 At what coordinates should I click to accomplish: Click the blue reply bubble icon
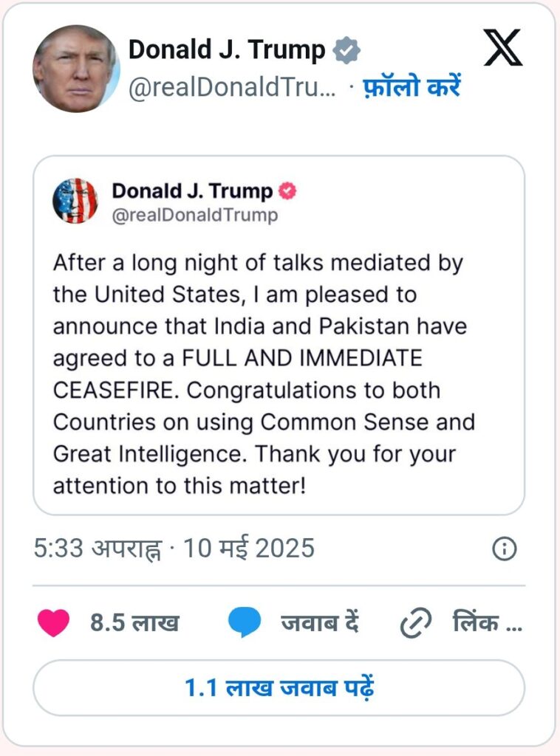[x=244, y=624]
